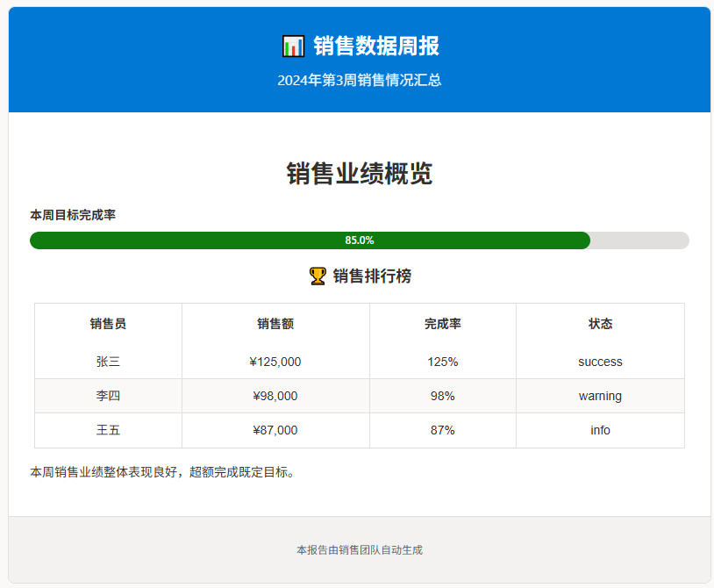Image resolution: width=714 pixels, height=588 pixels.
Task: Click the 销售数据周报 title text
Action: point(376,46)
